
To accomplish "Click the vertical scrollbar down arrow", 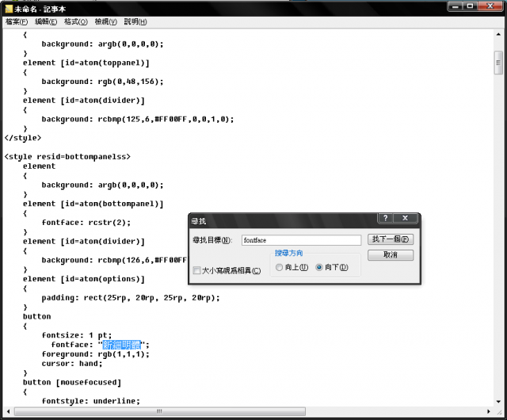I will [x=498, y=402].
